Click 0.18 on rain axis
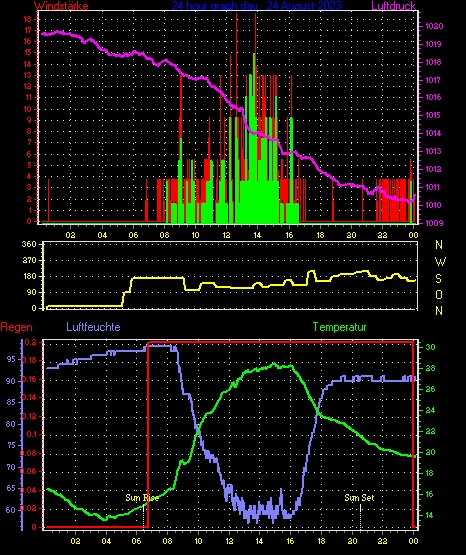Image resolution: width=466 pixels, height=555 pixels. pos(29,360)
